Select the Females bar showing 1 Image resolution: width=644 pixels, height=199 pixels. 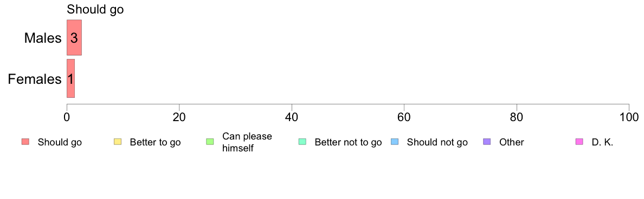click(x=70, y=78)
